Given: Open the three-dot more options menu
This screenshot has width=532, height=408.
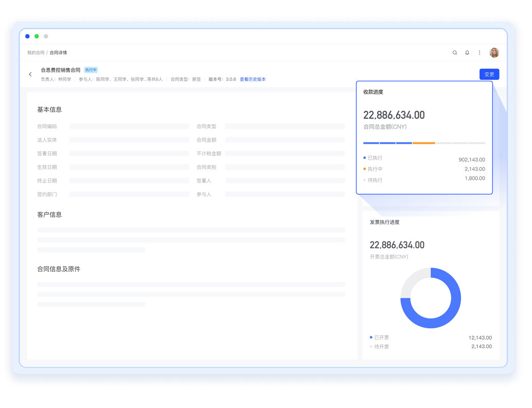Looking at the screenshot, I should (479, 53).
